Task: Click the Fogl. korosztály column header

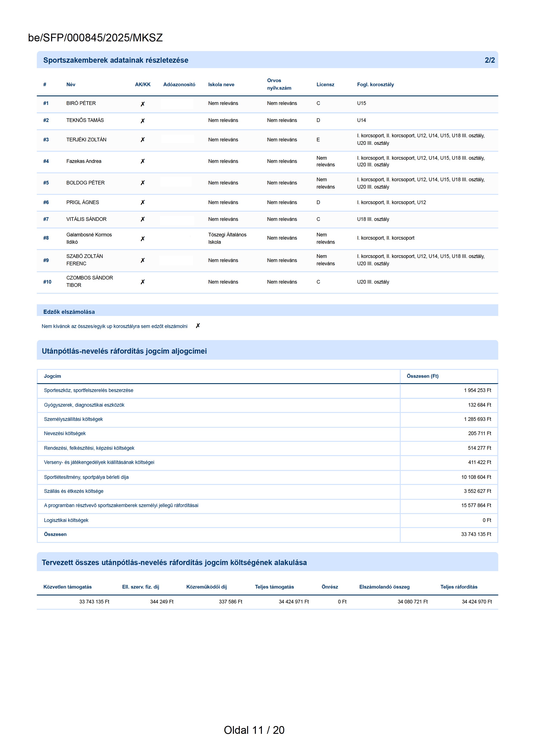Action: [375, 85]
